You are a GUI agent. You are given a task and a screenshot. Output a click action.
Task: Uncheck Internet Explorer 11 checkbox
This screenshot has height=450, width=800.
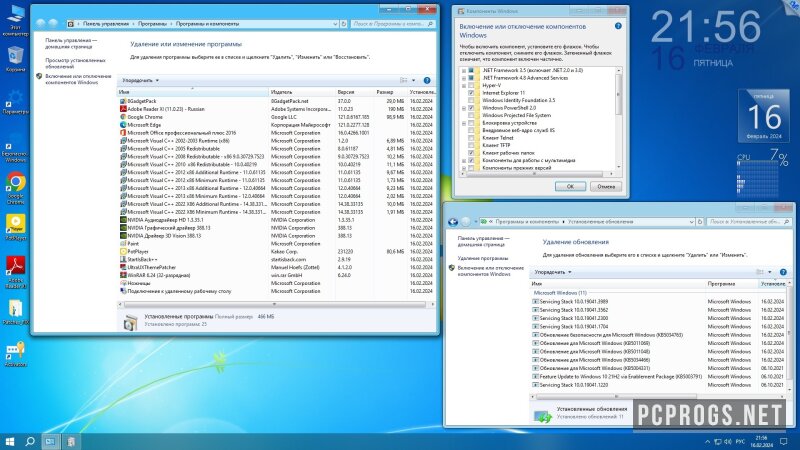click(x=471, y=93)
